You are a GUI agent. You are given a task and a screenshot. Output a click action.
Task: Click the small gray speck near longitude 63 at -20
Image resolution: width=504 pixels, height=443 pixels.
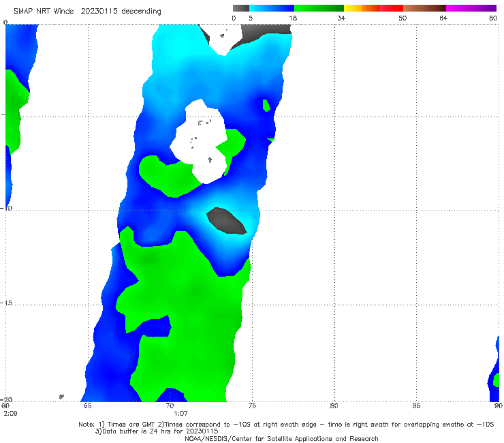(x=61, y=397)
